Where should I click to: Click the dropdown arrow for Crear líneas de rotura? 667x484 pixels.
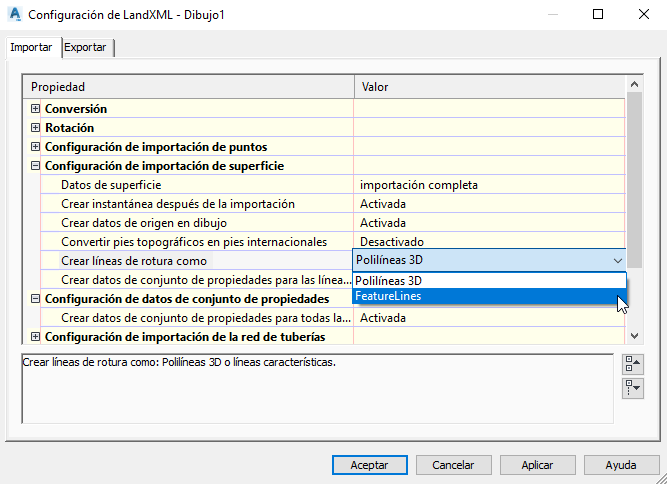pyautogui.click(x=617, y=260)
